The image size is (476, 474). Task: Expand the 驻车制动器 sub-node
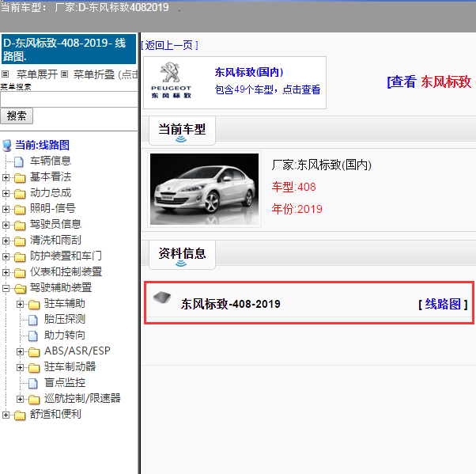pos(20,367)
